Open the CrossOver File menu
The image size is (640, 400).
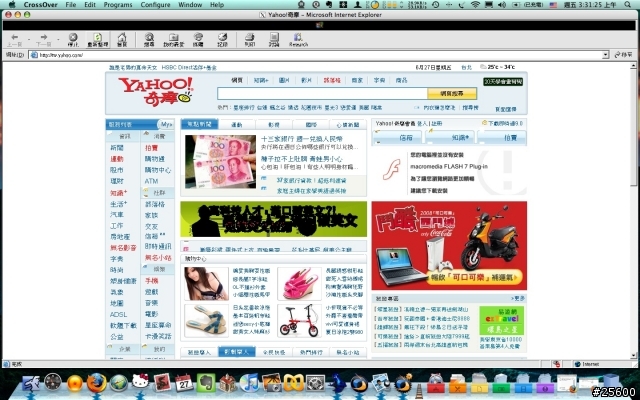pyautogui.click(x=71, y=5)
